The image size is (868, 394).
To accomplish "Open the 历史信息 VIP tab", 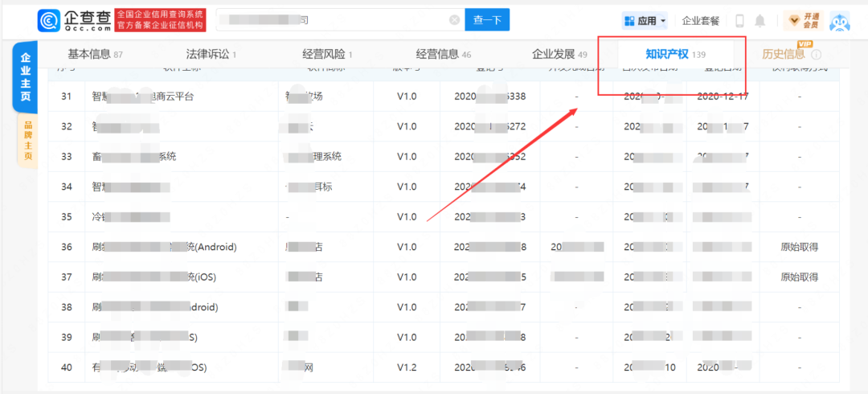I will [784, 55].
